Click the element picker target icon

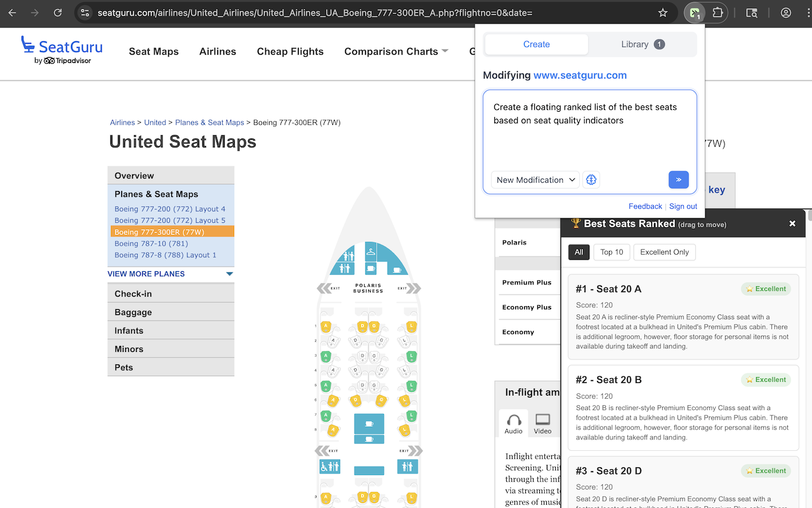pyautogui.click(x=591, y=180)
